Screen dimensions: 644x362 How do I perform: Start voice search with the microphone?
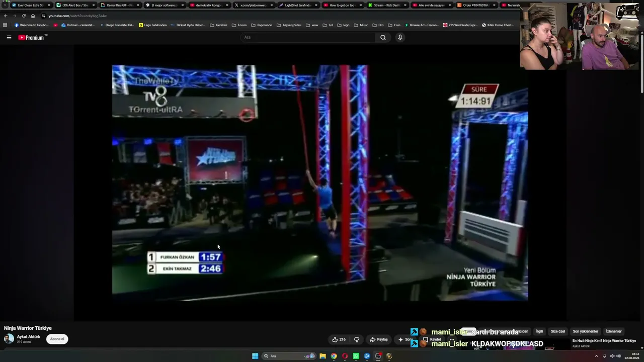pyautogui.click(x=400, y=37)
